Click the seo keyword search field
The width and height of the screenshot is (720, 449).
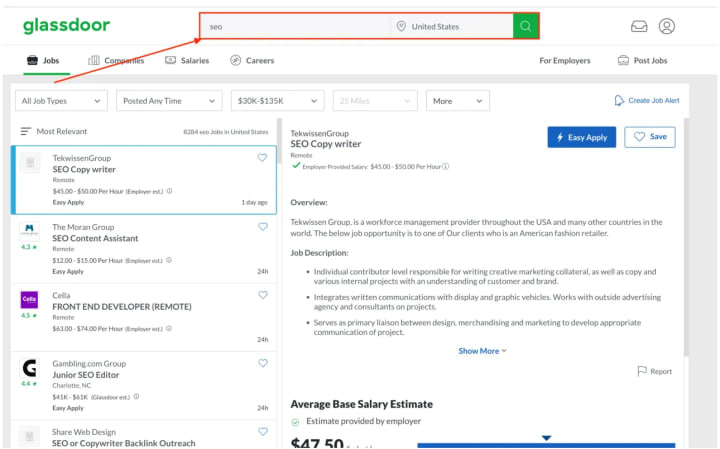click(x=295, y=27)
